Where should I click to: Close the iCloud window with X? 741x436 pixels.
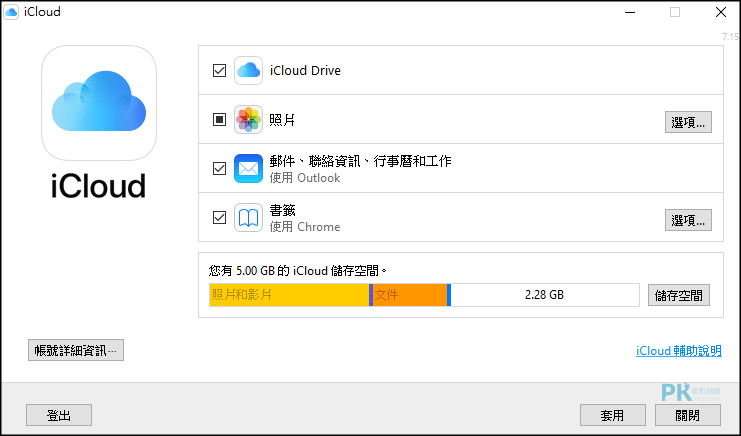coord(721,12)
